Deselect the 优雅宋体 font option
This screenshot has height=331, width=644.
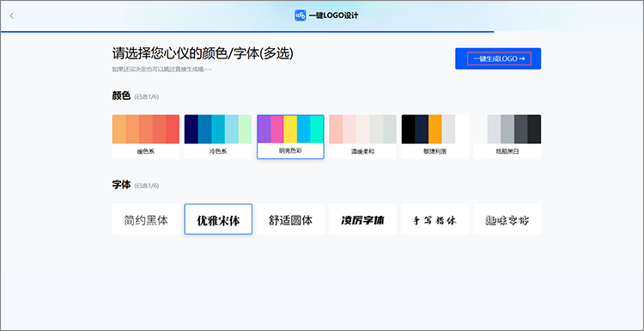(x=218, y=219)
